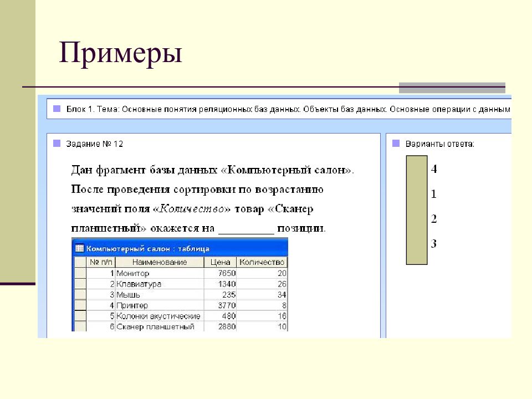This screenshot has height=399, width=532.
Task: Select the row selector for Мышь row
Action: [x=80, y=294]
